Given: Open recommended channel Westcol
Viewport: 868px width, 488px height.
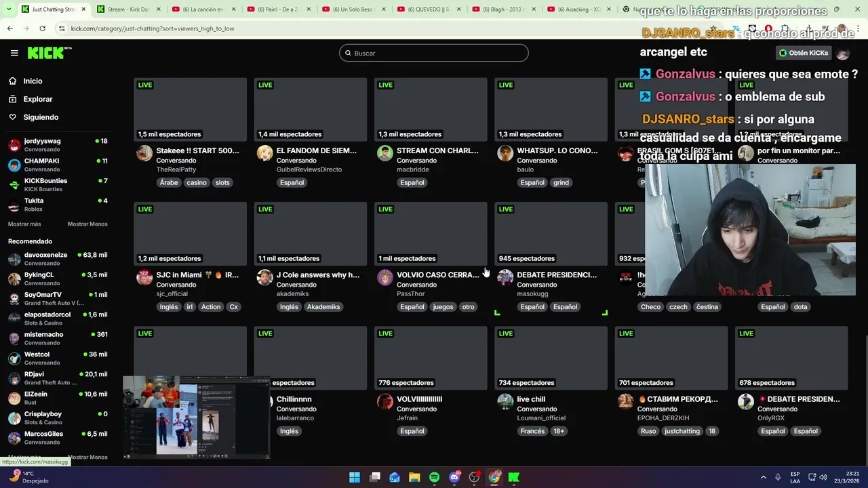Looking at the screenshot, I should pos(58,358).
